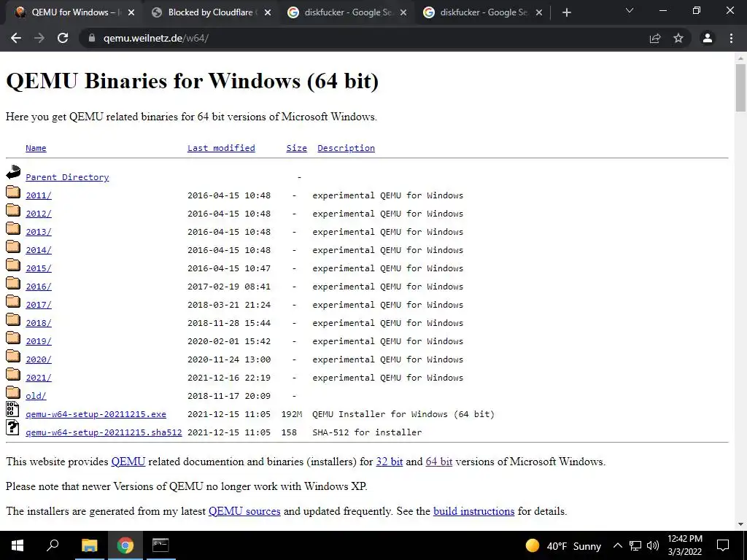Screen dimensions: 747x560
Task: Open the QEMU sources link
Action: pyautogui.click(x=244, y=511)
